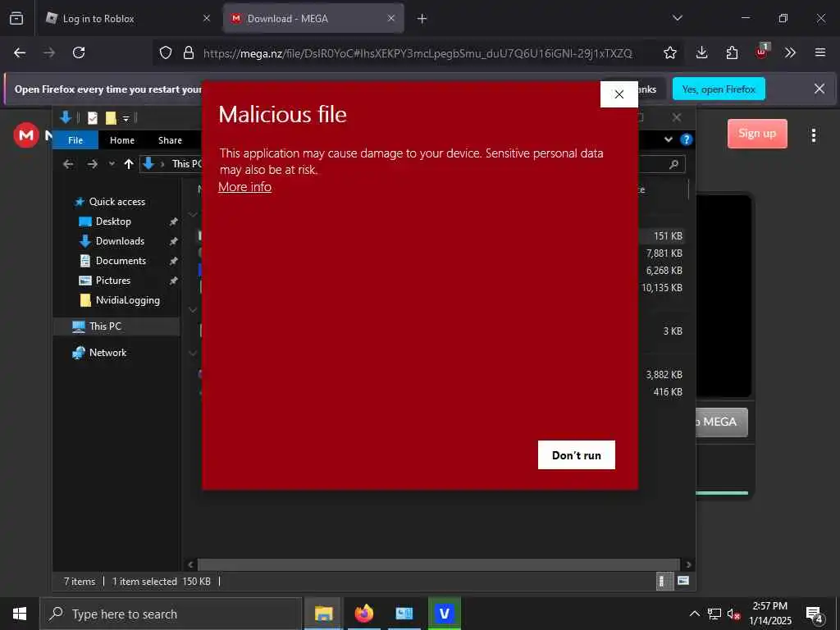
Task: Click the site padlock icon
Action: [x=189, y=52]
